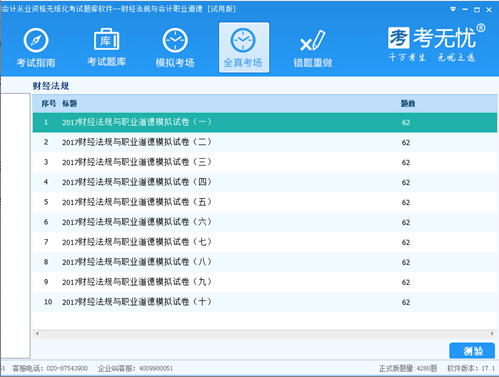Click the 企业QQ客服 status bar entry
The image size is (499, 377).
click(135, 368)
